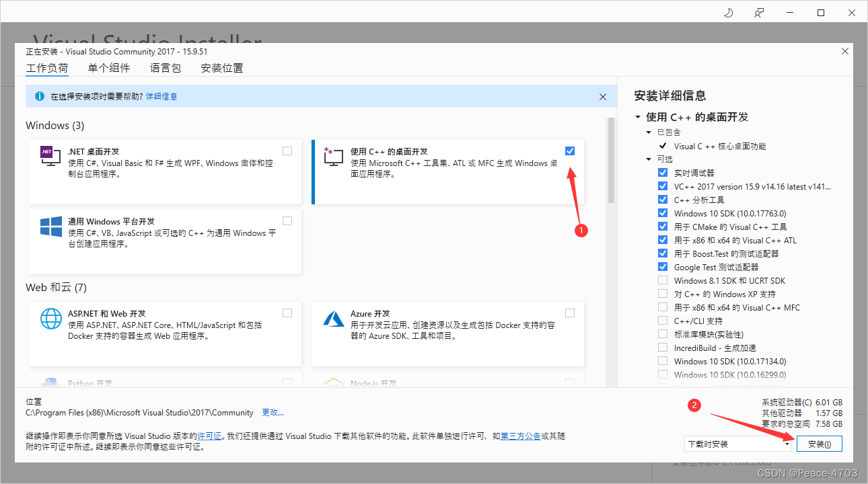868x484 pixels.
Task: Click the C++ desktop development workload icon
Action: click(334, 157)
